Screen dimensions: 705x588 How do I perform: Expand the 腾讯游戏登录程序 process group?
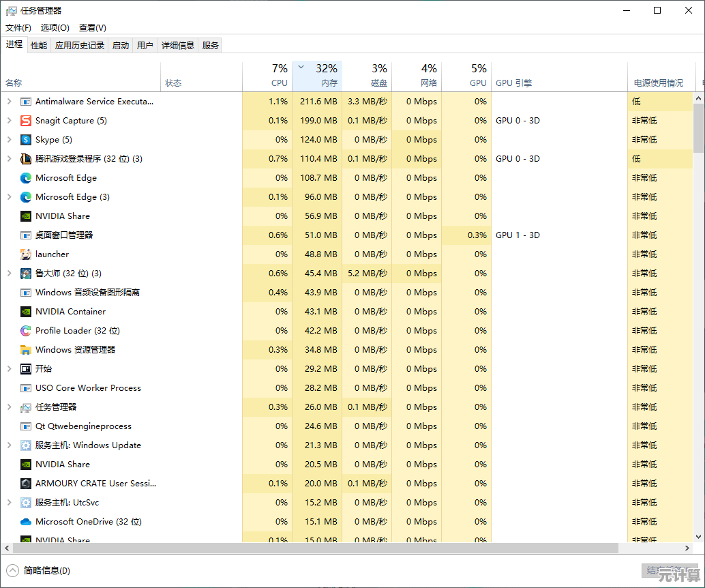pyautogui.click(x=9, y=159)
